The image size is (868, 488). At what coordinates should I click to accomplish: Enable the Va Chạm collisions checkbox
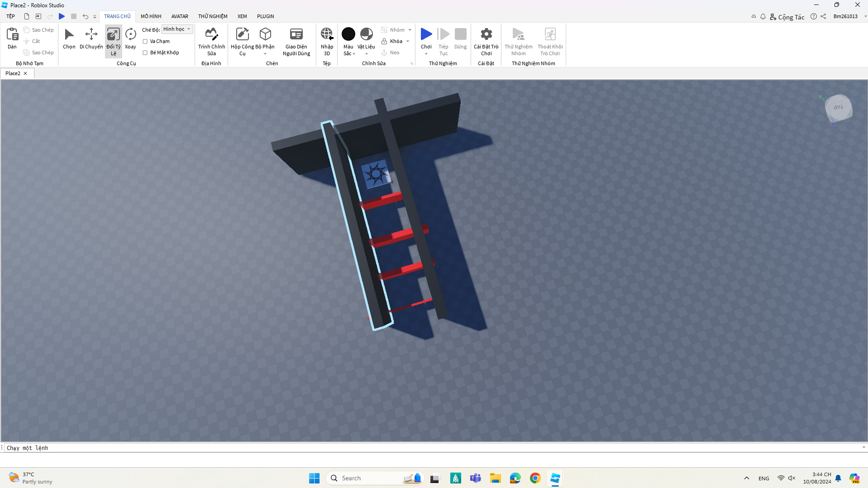pos(145,41)
